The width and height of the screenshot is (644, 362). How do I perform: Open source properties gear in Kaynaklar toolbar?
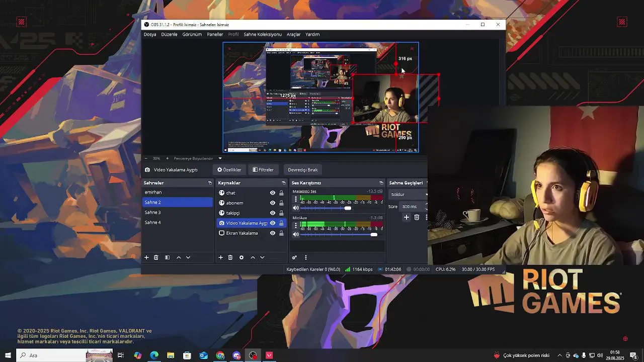click(242, 257)
